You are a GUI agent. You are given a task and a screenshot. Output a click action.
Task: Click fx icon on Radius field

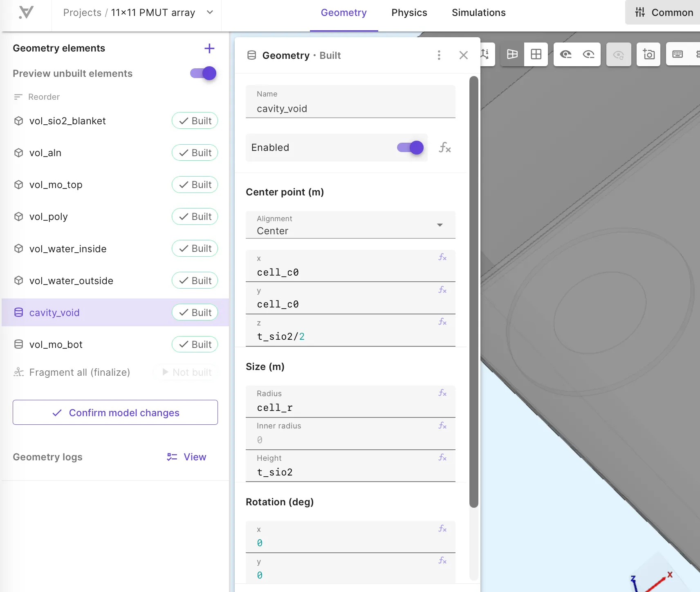(442, 393)
